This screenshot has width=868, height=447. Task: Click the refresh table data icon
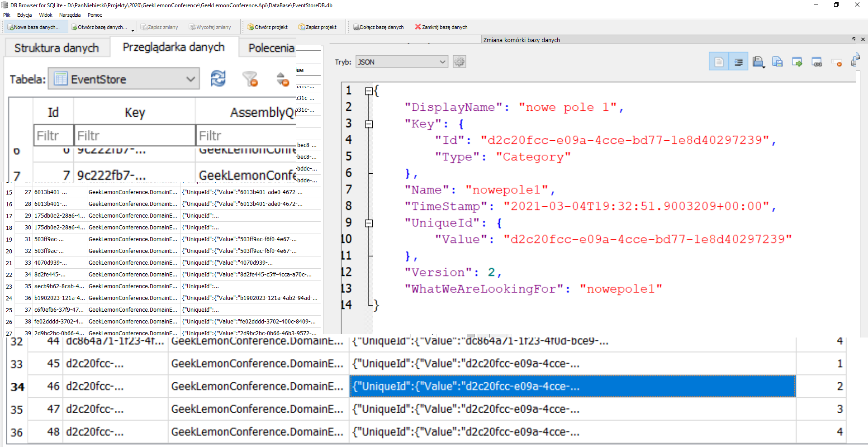pos(218,79)
